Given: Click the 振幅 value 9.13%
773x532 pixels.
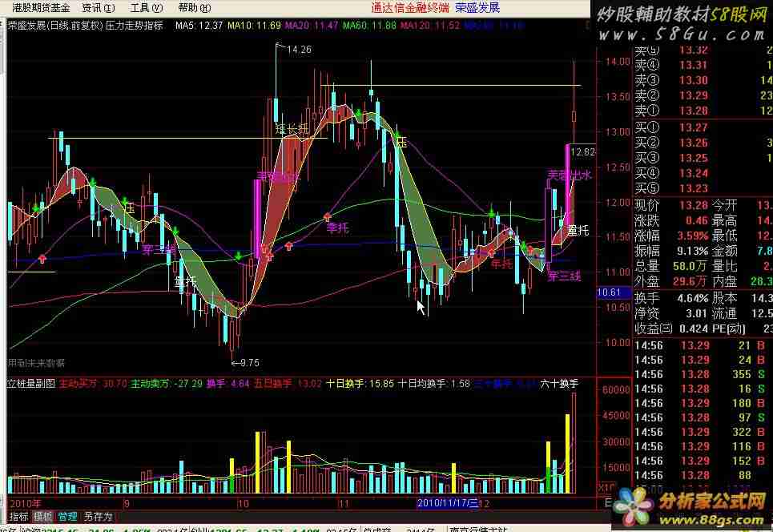Looking at the screenshot, I should tap(693, 251).
